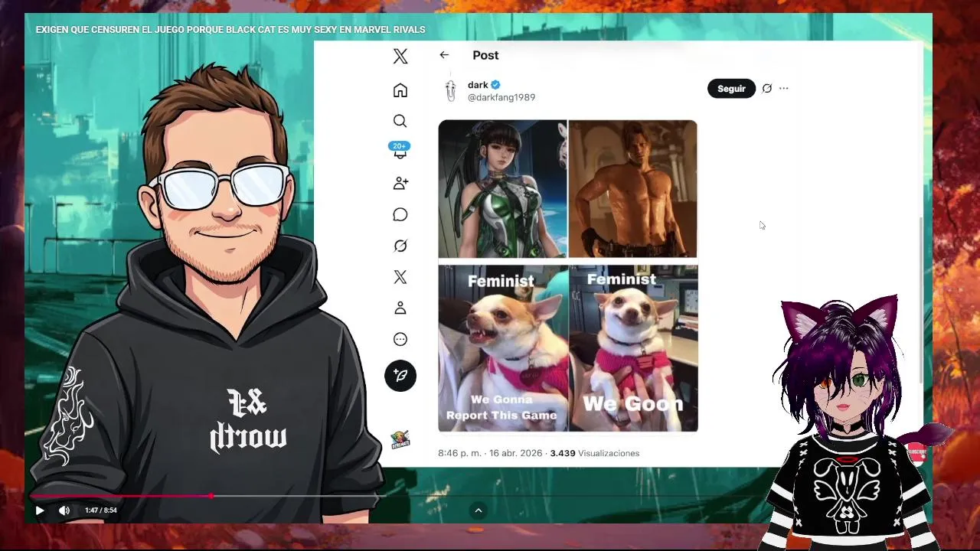The height and width of the screenshot is (551, 980).
Task: Click the subscribe badge on the avatar
Action: coord(917,453)
